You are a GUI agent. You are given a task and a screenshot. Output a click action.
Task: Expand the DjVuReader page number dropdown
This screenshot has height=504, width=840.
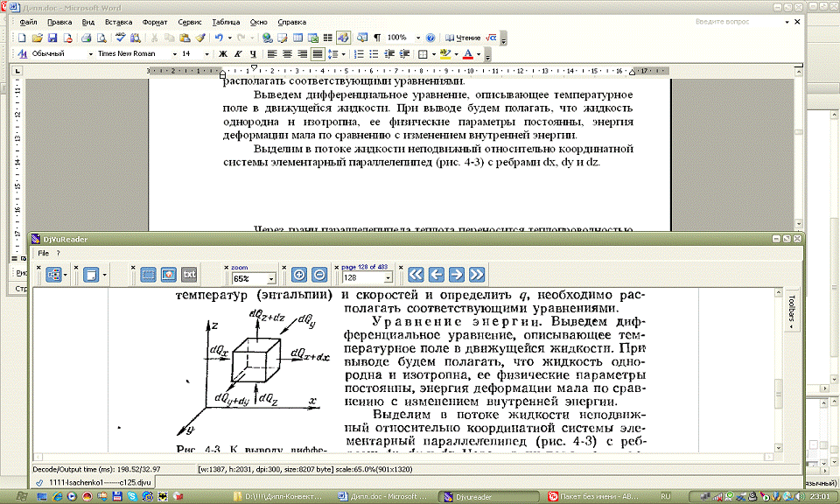click(388, 278)
